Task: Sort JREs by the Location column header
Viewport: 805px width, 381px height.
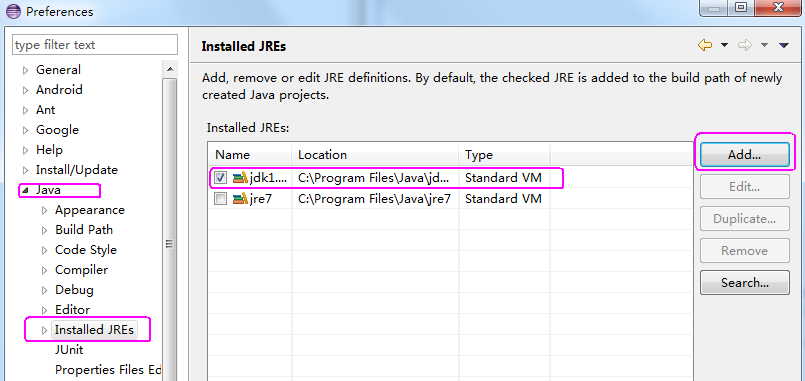Action: tap(375, 155)
